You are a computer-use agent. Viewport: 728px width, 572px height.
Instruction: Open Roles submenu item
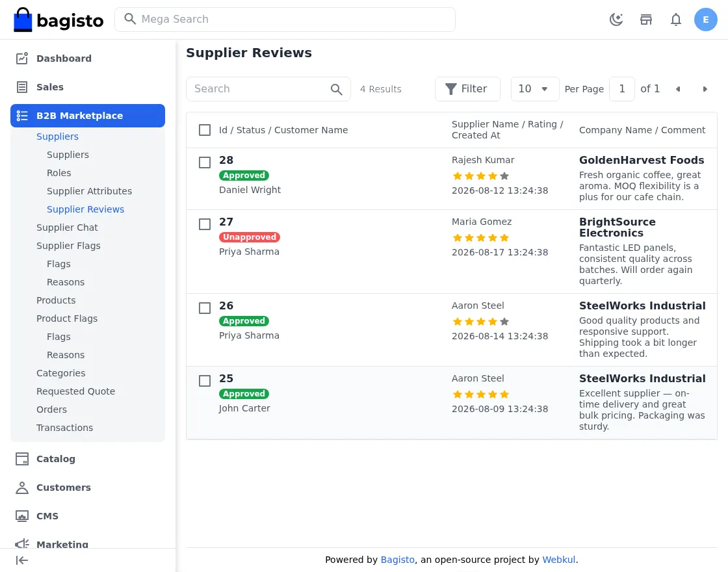click(x=59, y=173)
